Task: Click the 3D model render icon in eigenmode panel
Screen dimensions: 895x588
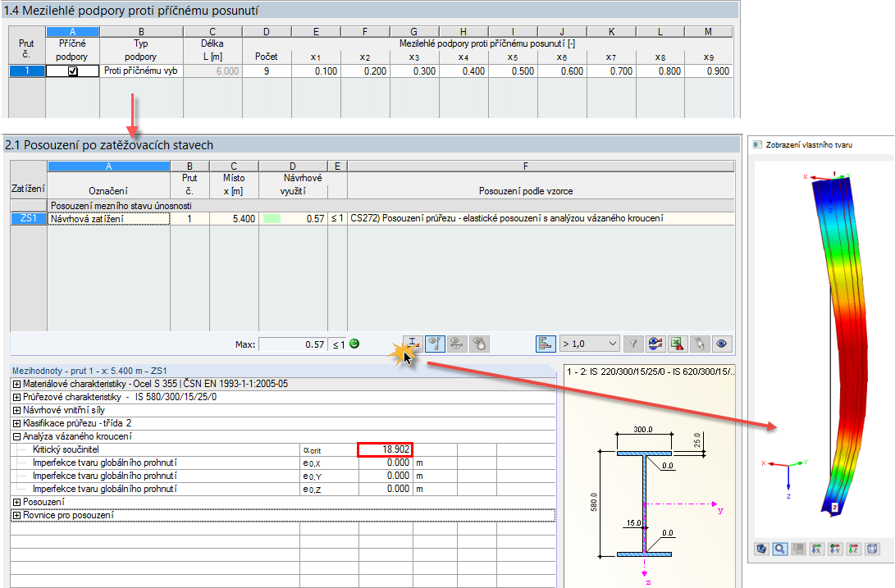Action: click(761, 549)
